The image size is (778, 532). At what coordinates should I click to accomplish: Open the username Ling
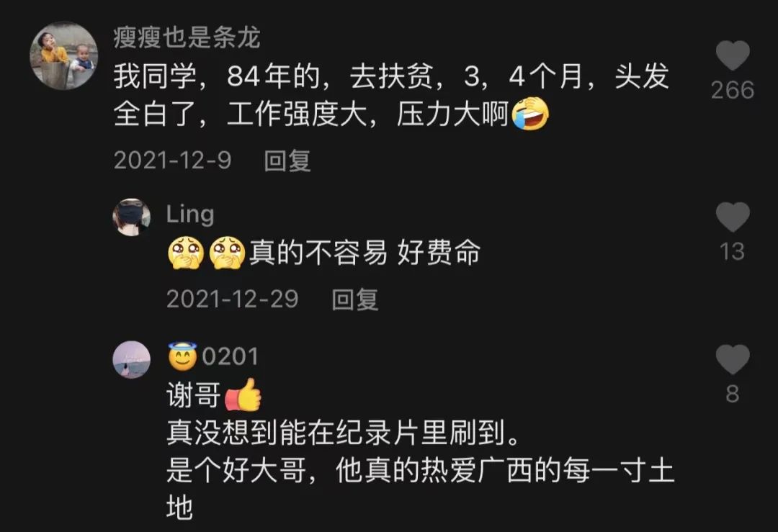coord(190,215)
